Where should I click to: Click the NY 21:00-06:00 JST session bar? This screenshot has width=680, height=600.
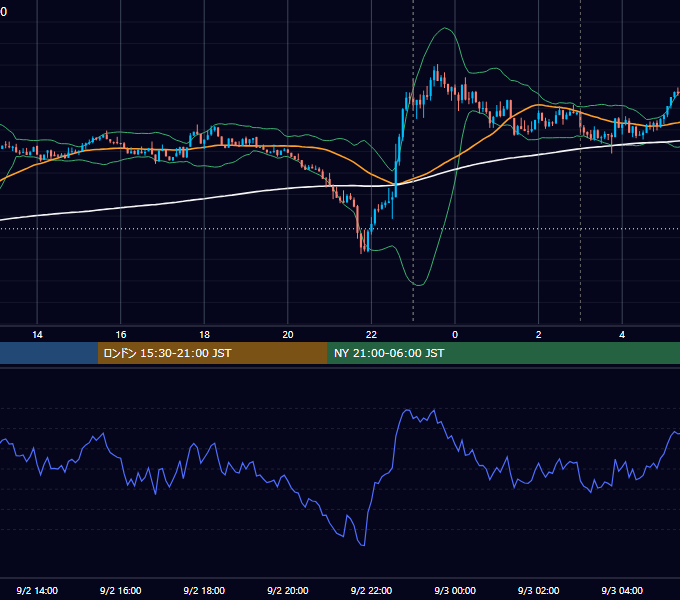click(x=503, y=353)
